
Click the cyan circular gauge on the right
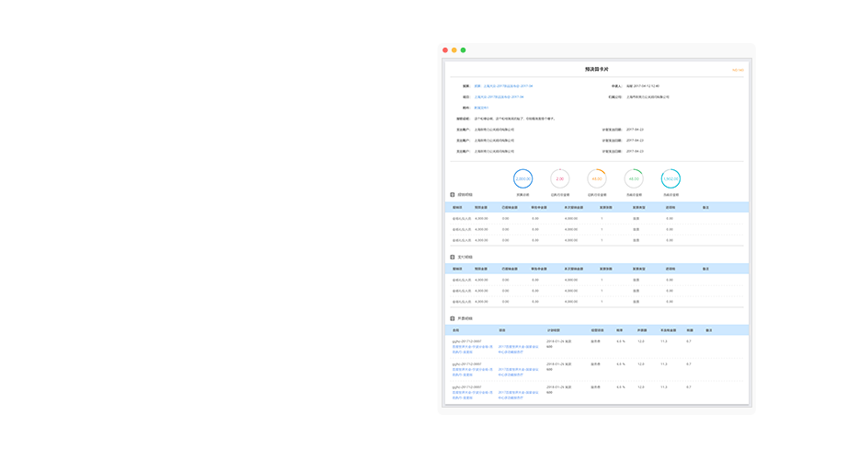(670, 179)
